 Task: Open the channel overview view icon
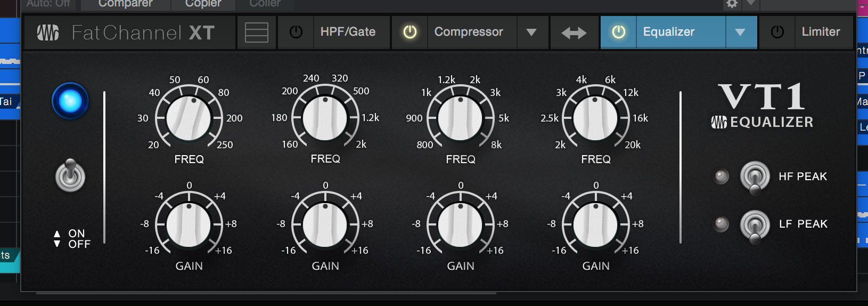point(257,33)
